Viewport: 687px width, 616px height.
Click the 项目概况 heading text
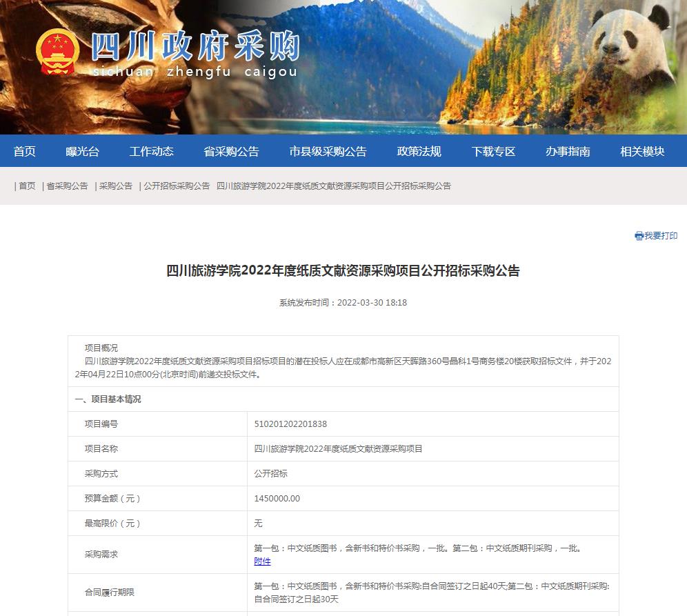click(101, 348)
